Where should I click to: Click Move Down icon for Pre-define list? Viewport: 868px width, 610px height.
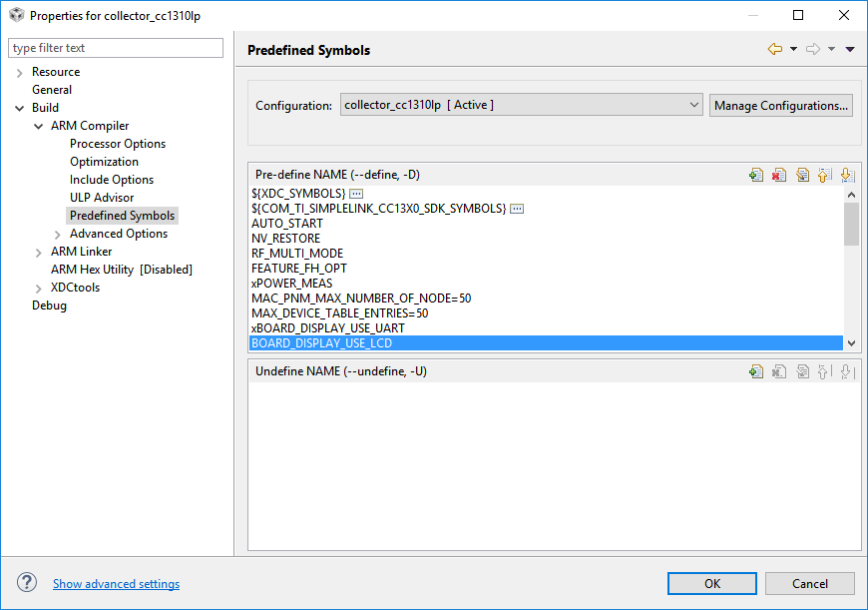point(846,175)
